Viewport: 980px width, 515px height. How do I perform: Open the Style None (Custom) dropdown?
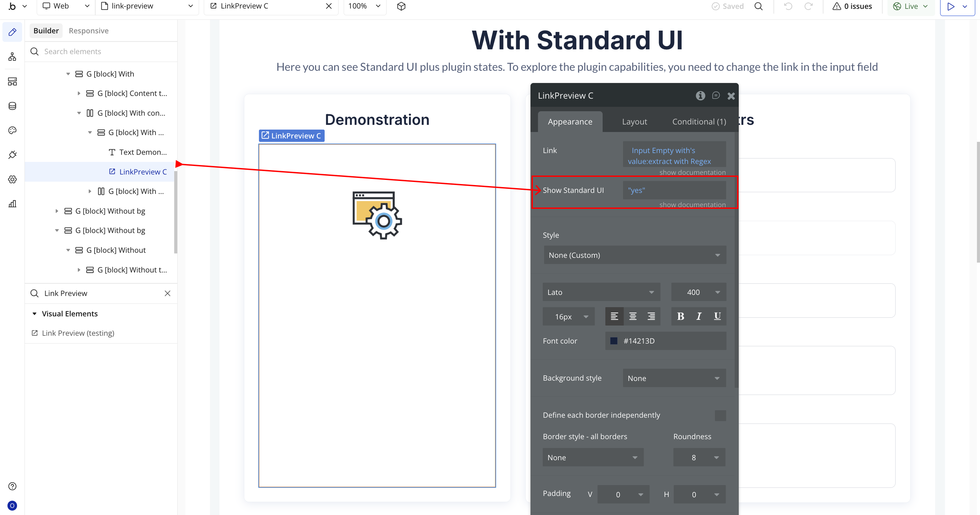coord(635,255)
